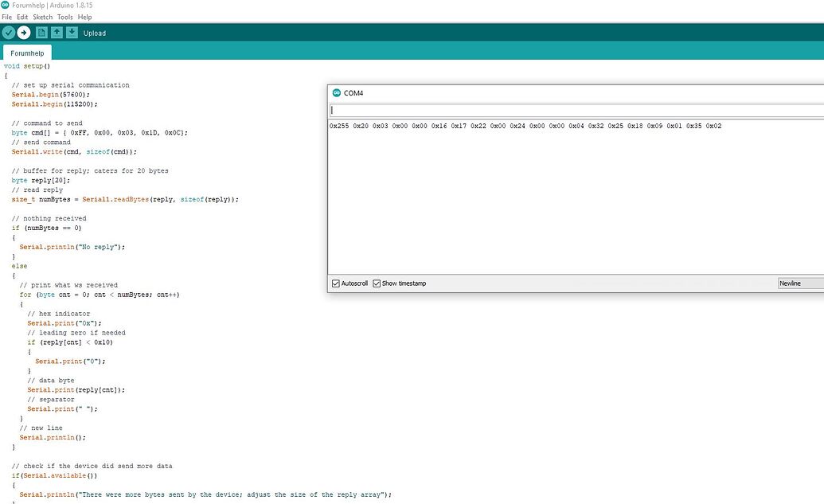The height and width of the screenshot is (504, 824).
Task: Open the Help menu
Action: (84, 17)
